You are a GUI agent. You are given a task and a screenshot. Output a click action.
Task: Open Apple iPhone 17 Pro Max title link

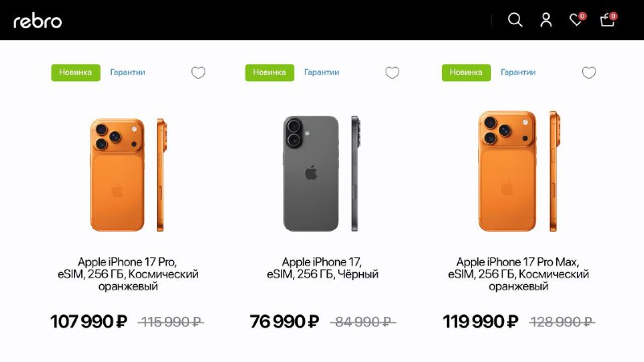[518, 274]
